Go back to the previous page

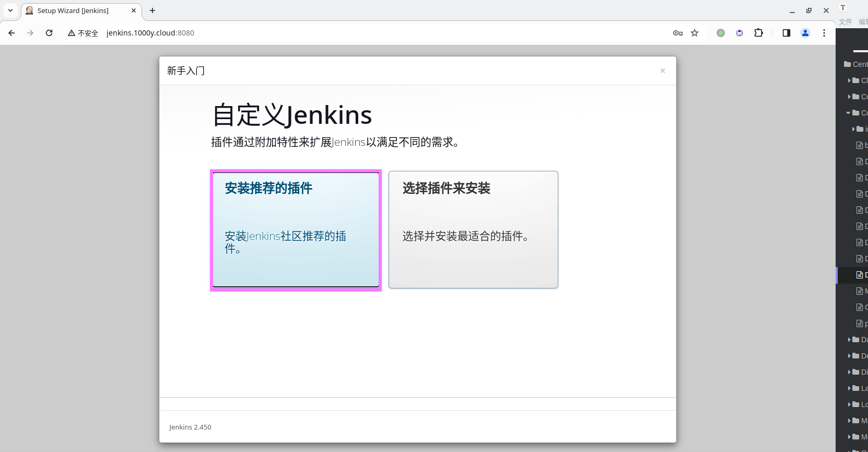pyautogui.click(x=11, y=33)
